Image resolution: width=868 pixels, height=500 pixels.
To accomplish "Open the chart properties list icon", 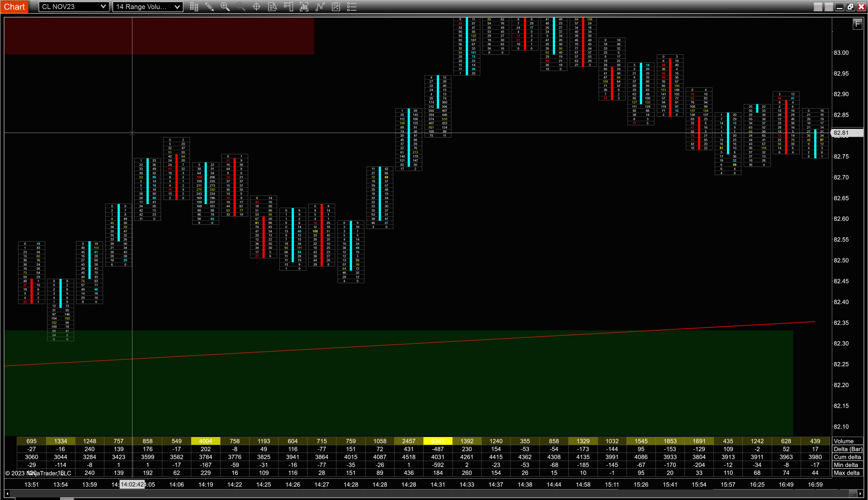I will coord(352,7).
